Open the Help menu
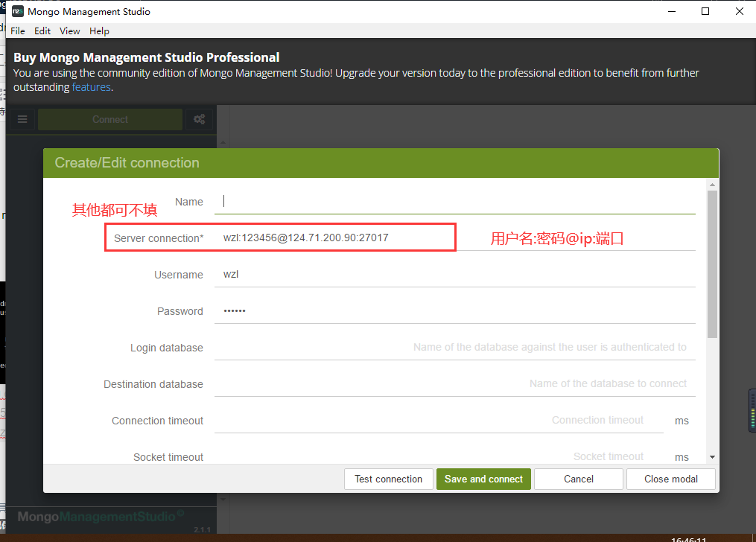Image resolution: width=756 pixels, height=542 pixels. [x=99, y=31]
